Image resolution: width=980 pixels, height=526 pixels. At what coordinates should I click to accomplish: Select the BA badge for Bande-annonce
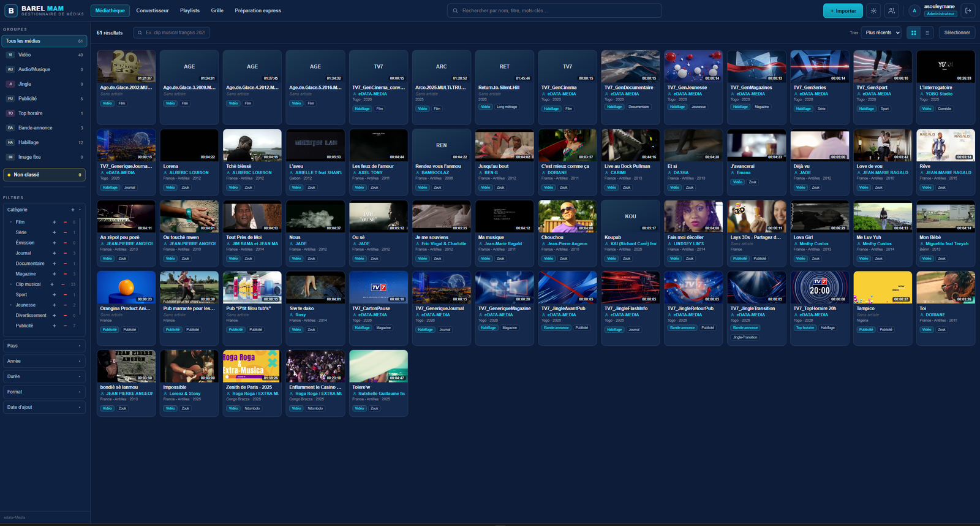tap(10, 128)
